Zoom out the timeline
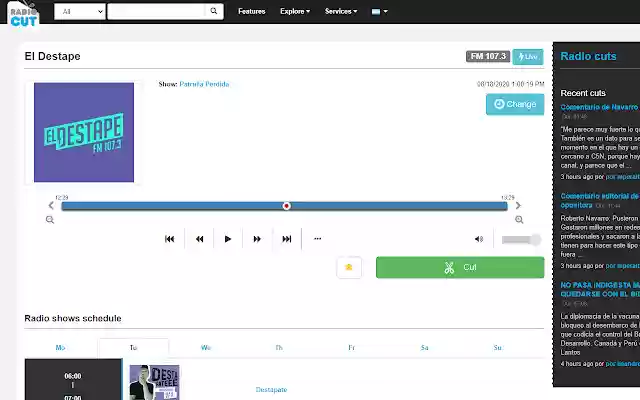Screen dimensions: 640x400 [x=50, y=220]
